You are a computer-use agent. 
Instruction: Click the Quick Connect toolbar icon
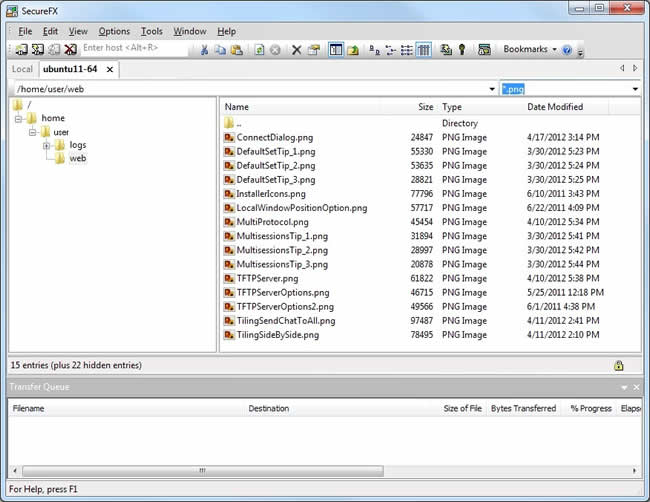pos(38,49)
